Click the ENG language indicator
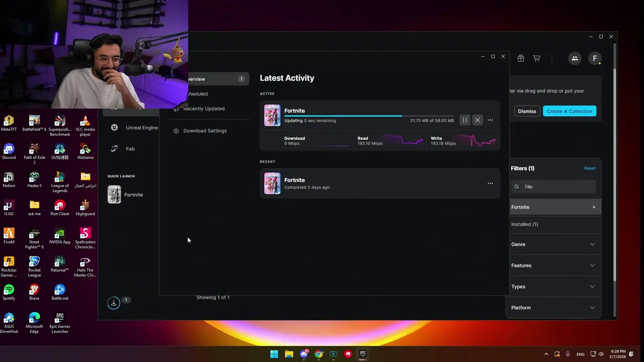 tap(581, 354)
